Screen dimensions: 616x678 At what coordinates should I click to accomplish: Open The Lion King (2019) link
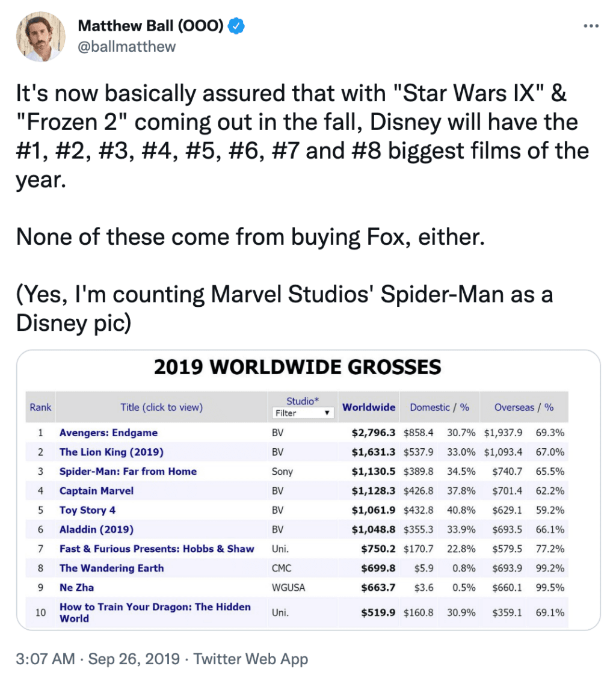(111, 452)
